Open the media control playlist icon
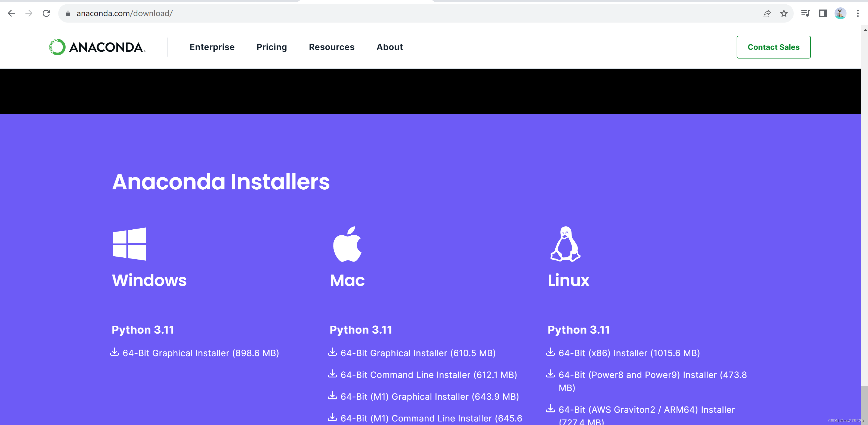Image resolution: width=868 pixels, height=425 pixels. point(805,14)
